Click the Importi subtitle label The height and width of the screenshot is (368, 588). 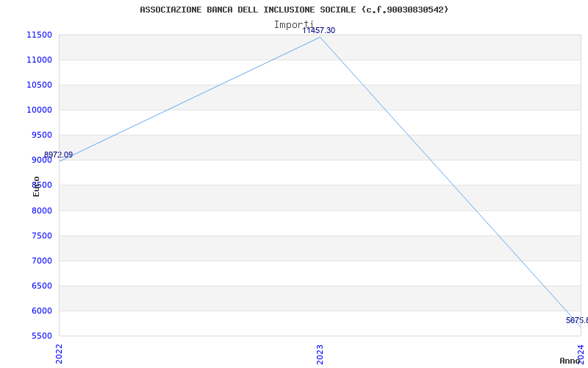(x=293, y=25)
